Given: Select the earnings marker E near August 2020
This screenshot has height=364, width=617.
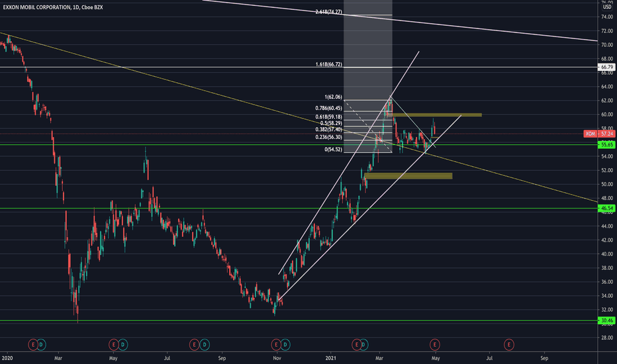Looking at the screenshot, I should (x=195, y=345).
